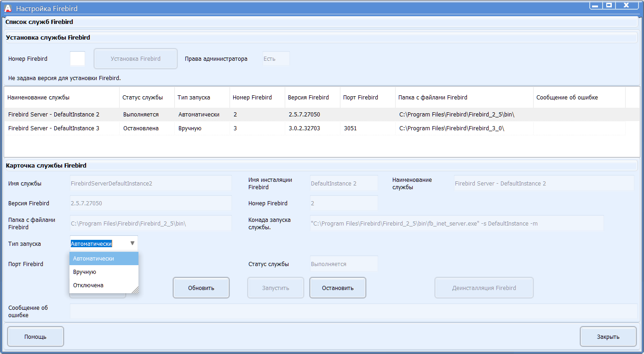Click Папка с файлами Firebird column header
The width and height of the screenshot is (644, 354).
point(464,97)
